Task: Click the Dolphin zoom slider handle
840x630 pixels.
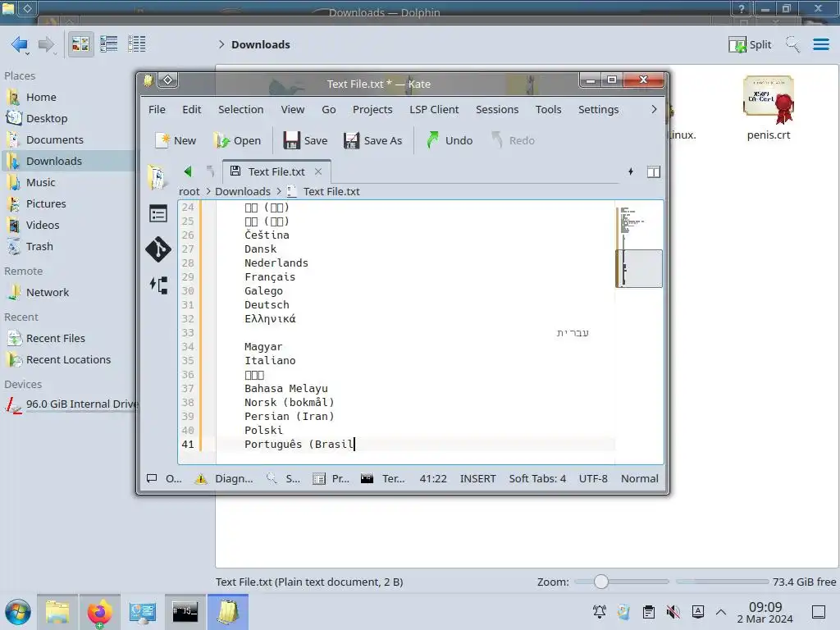Action: tap(601, 582)
